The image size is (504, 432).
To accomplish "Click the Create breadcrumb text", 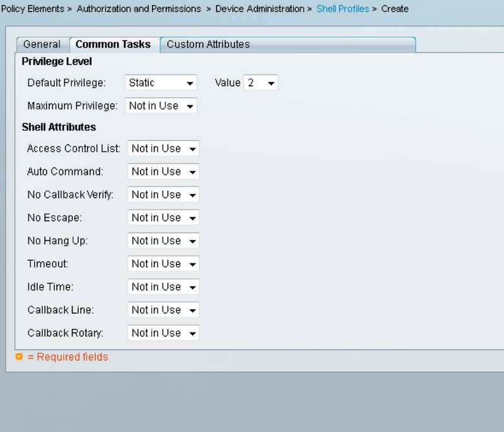I will coord(395,9).
